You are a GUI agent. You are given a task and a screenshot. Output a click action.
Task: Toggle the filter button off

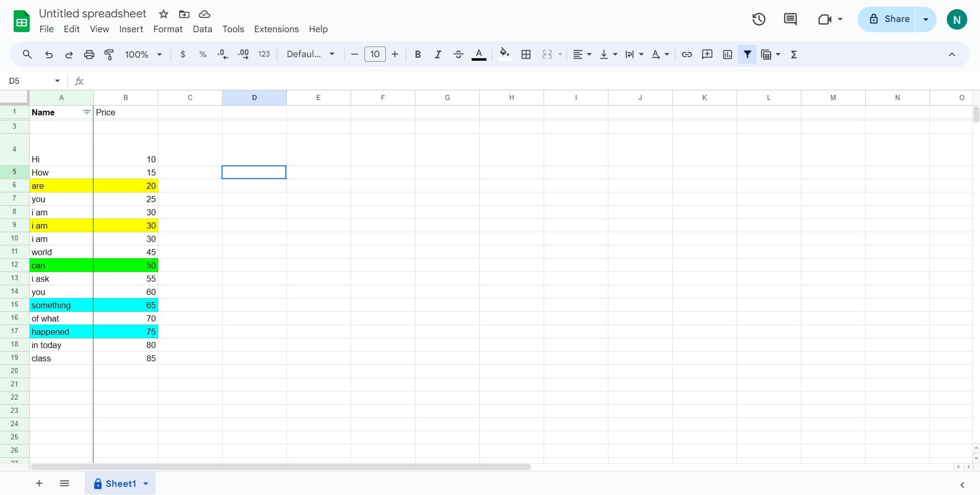[x=747, y=55]
